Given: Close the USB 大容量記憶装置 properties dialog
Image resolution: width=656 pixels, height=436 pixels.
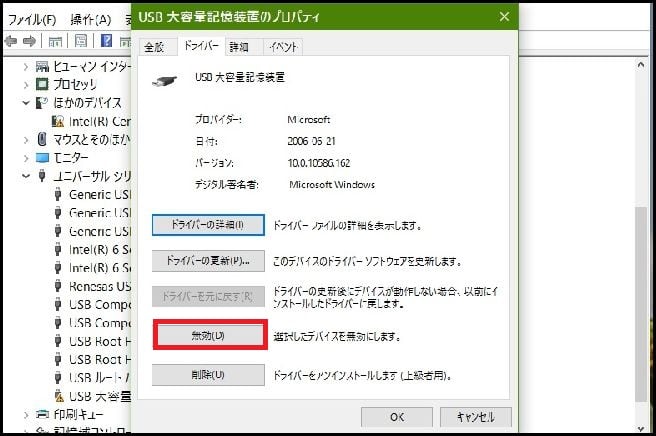Looking at the screenshot, I should pos(504,17).
